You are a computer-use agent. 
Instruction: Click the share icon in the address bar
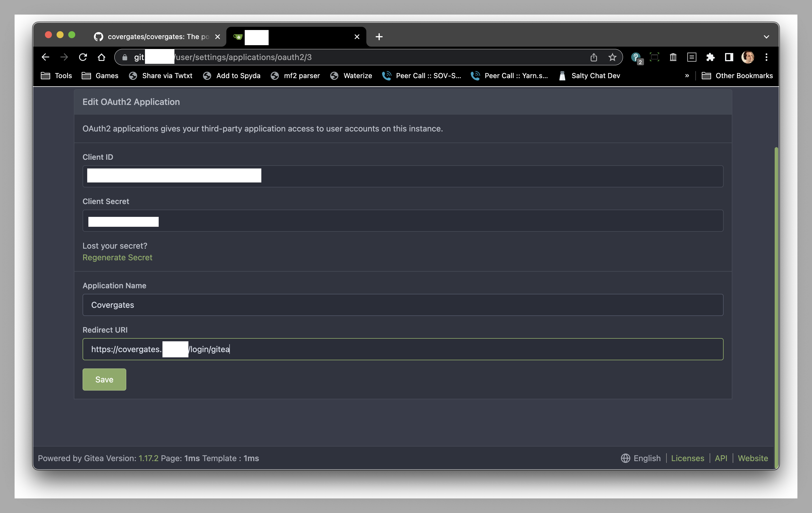tap(594, 57)
